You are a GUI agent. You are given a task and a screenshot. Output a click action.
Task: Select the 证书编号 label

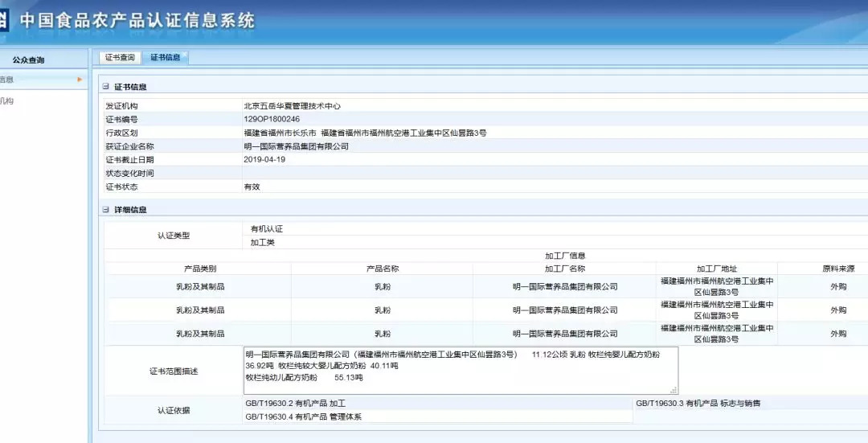[122, 119]
